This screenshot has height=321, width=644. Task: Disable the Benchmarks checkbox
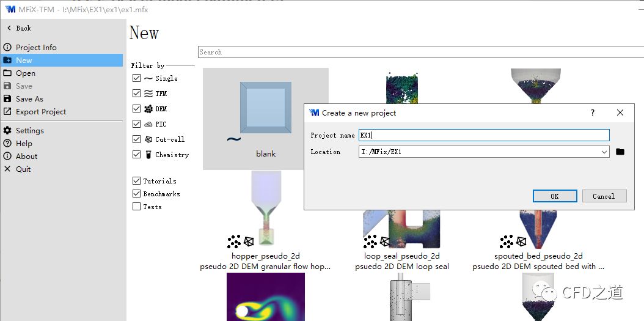point(137,194)
